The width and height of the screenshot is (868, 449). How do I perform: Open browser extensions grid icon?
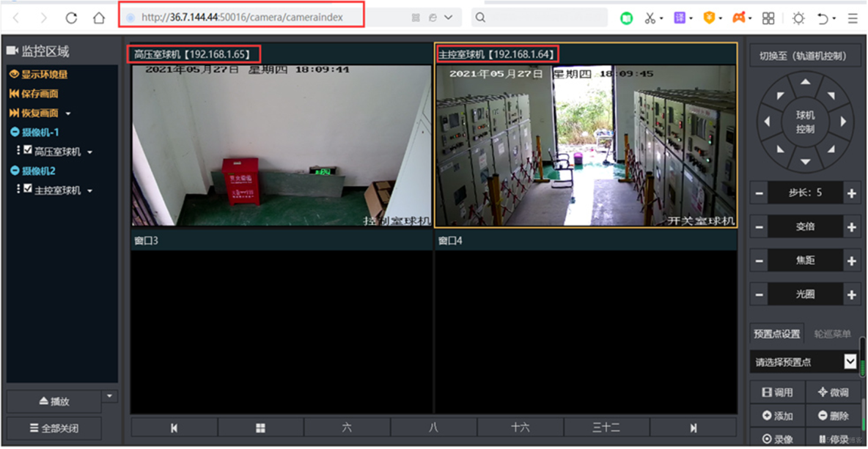pyautogui.click(x=768, y=18)
